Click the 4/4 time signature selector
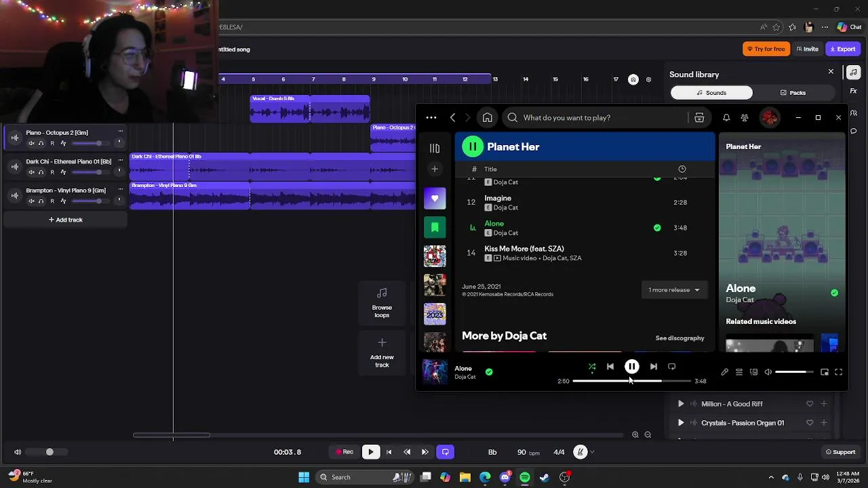868x488 pixels. (x=559, y=452)
